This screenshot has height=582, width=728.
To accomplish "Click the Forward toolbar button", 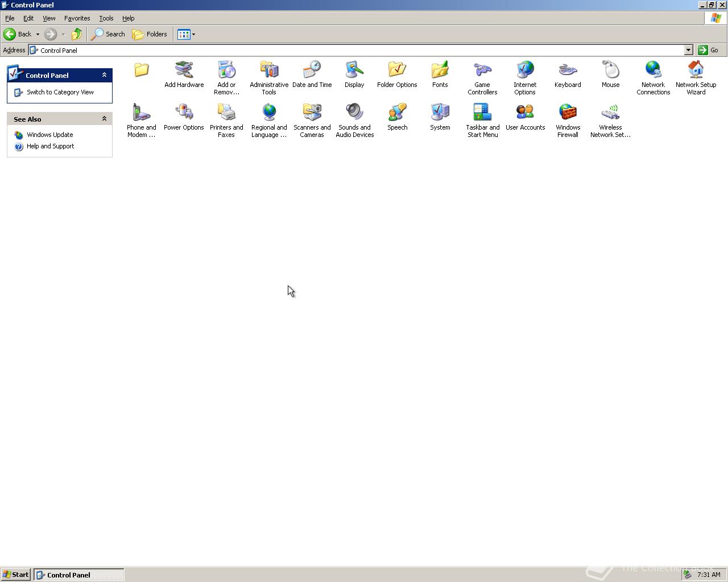I will (x=51, y=34).
